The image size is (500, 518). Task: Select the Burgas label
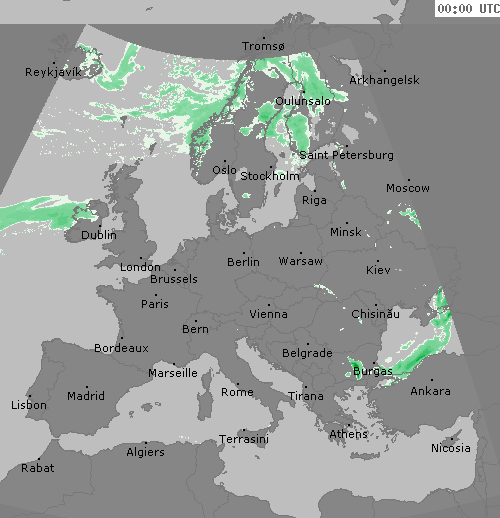click(x=373, y=371)
